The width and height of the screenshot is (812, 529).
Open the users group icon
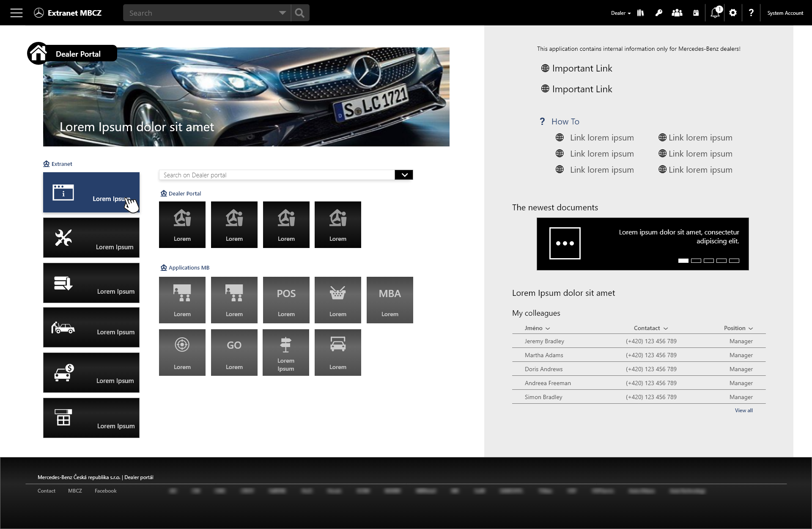677,13
